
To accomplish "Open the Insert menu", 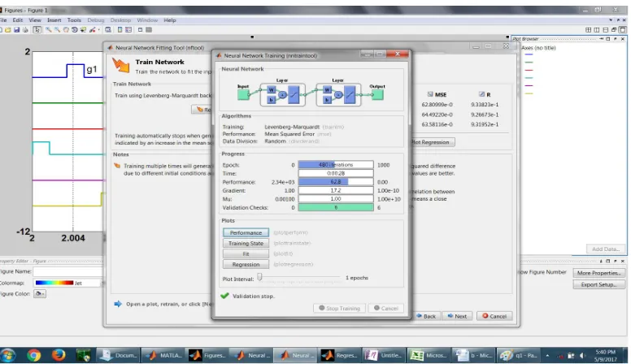I will pyautogui.click(x=54, y=20).
